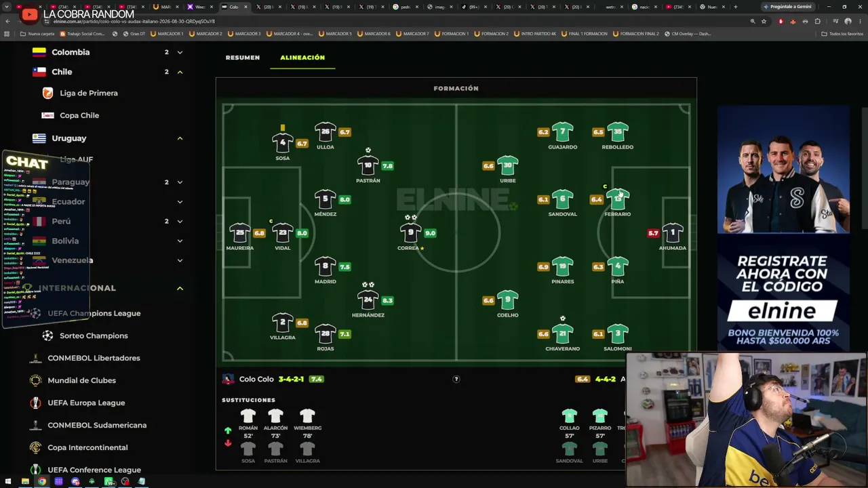Expand the Venezuela section chevron
The image size is (868, 488).
tap(180, 260)
